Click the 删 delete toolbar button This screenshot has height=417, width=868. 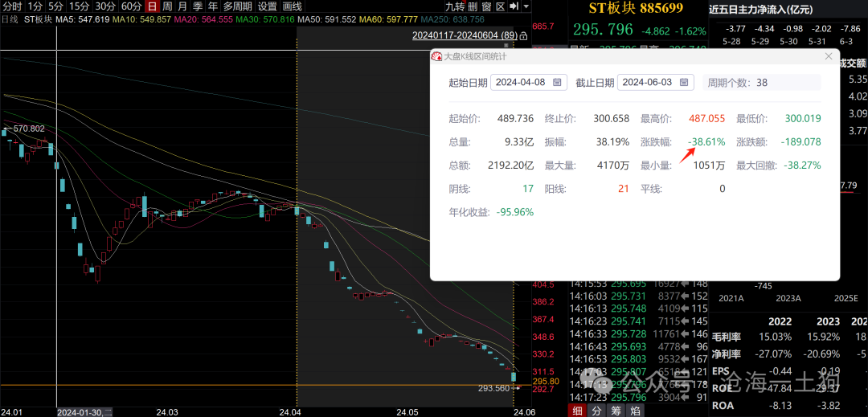pos(473,6)
